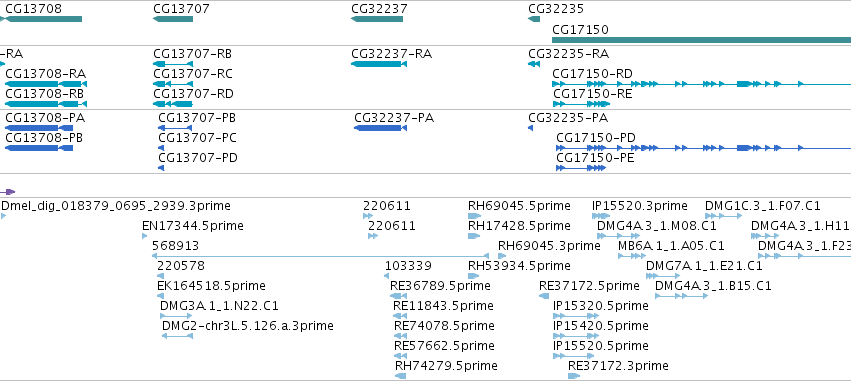Click the RH74279.5prime EST glyph
851x381 pixels.
(401, 376)
